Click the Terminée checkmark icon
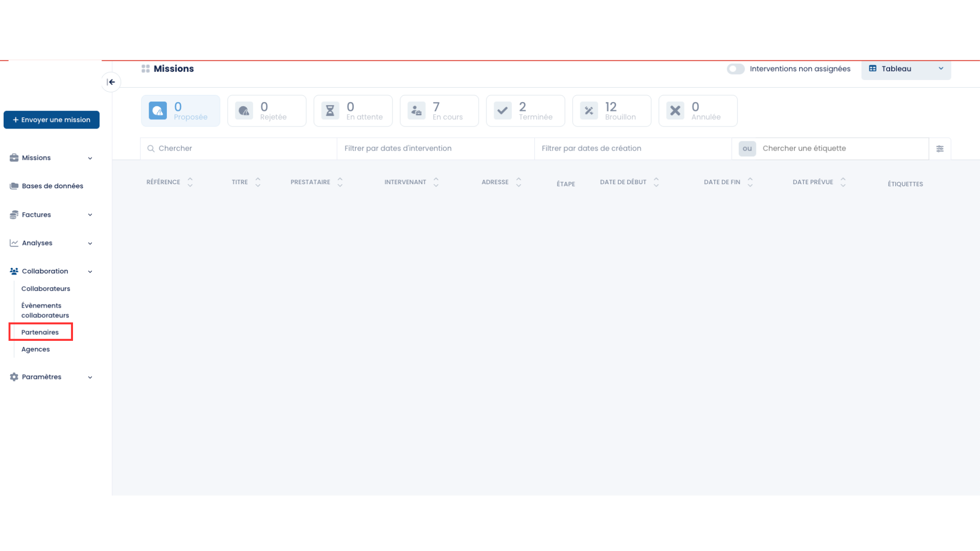980x551 pixels. coord(503,111)
